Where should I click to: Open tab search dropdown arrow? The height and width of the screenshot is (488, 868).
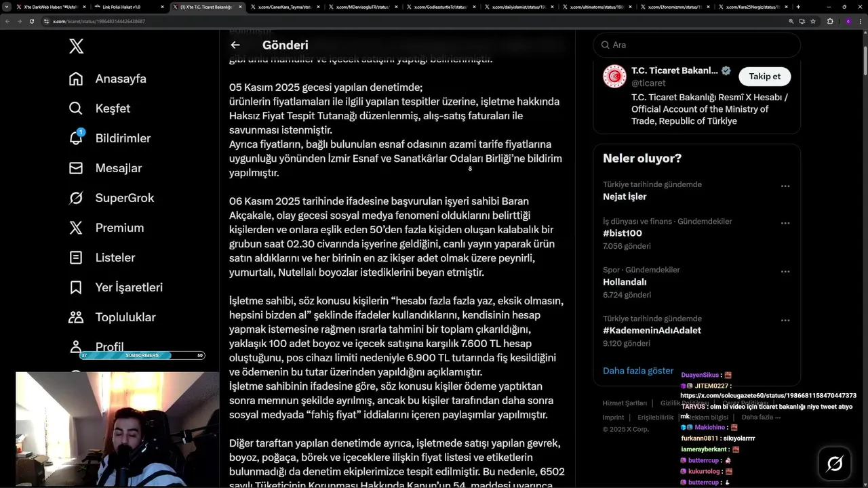pyautogui.click(x=6, y=7)
